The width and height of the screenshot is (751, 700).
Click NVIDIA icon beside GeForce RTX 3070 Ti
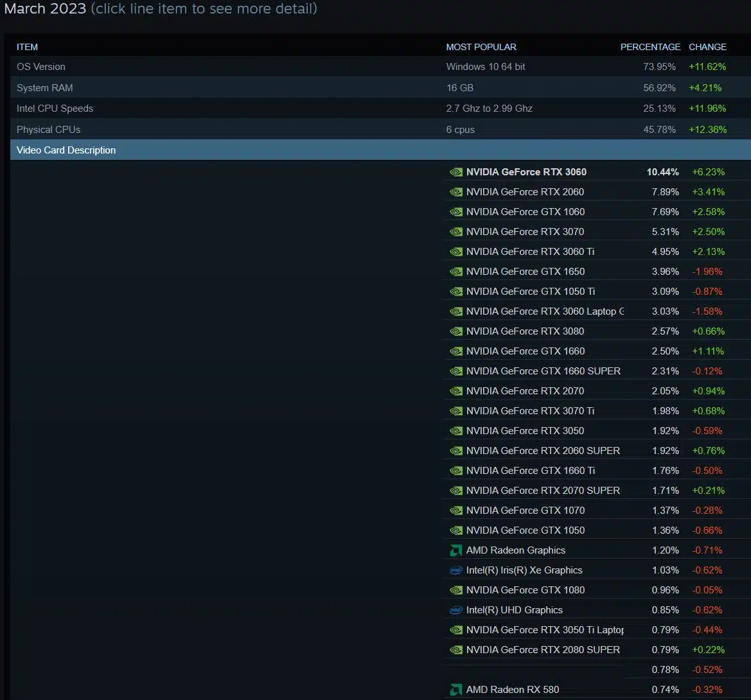click(x=456, y=411)
